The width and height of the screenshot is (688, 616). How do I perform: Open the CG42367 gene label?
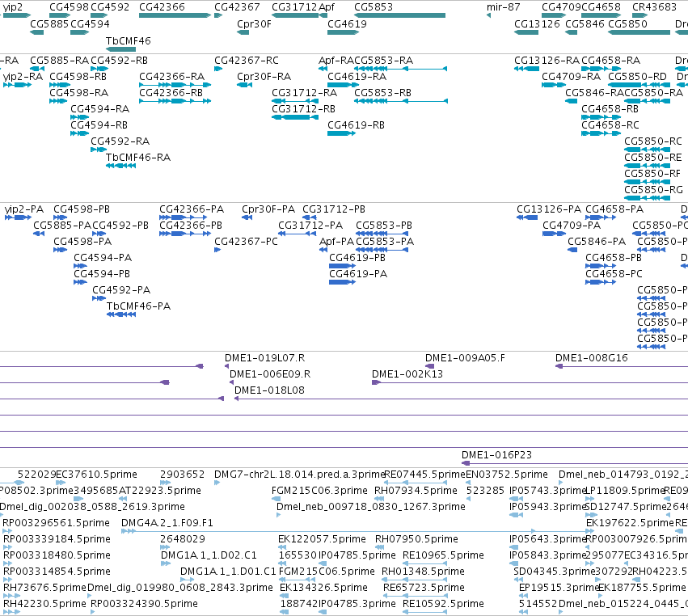[x=237, y=7]
